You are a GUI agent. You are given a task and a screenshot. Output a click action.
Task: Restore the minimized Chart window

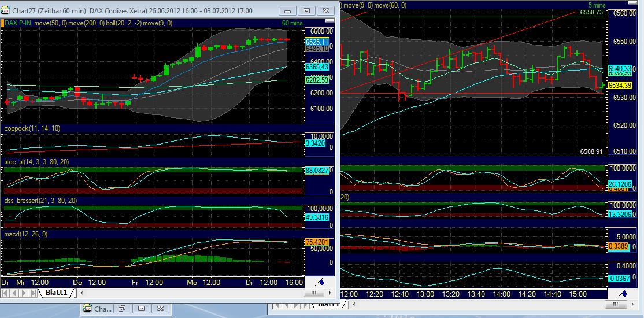click(122, 309)
